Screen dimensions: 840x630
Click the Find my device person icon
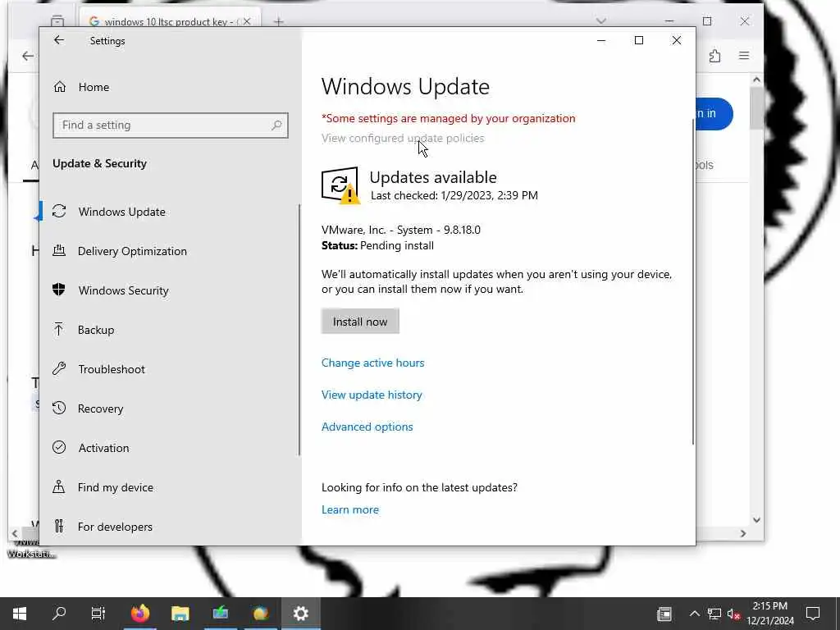[x=59, y=486]
